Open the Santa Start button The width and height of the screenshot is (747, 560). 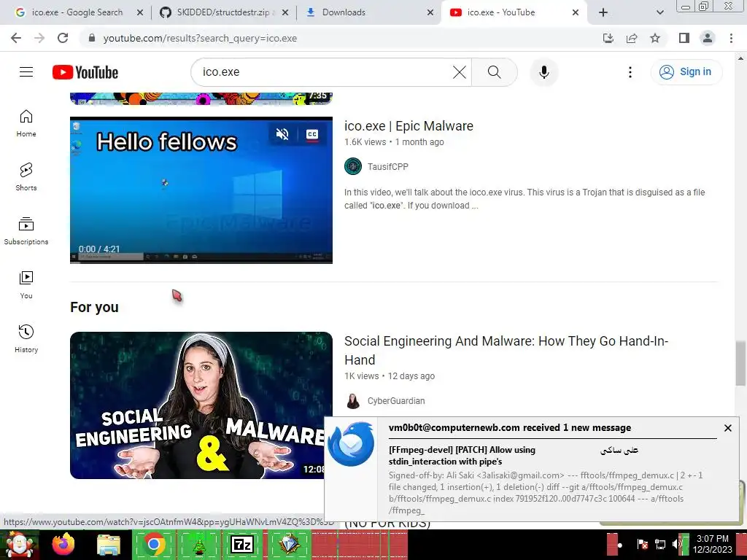point(20,545)
